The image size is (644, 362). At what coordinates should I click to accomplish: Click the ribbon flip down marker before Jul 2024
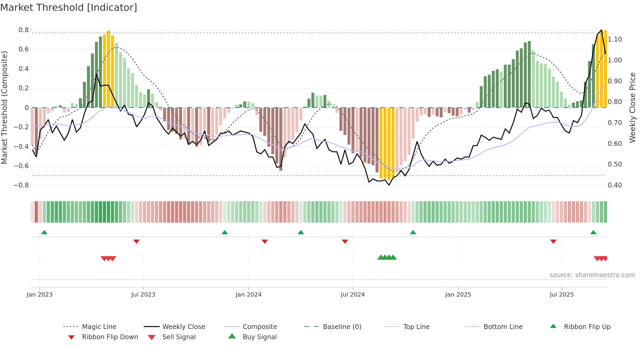pos(345,242)
